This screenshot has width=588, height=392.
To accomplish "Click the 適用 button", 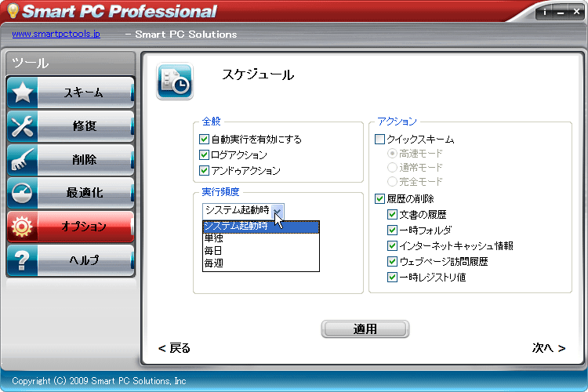I will (x=365, y=329).
